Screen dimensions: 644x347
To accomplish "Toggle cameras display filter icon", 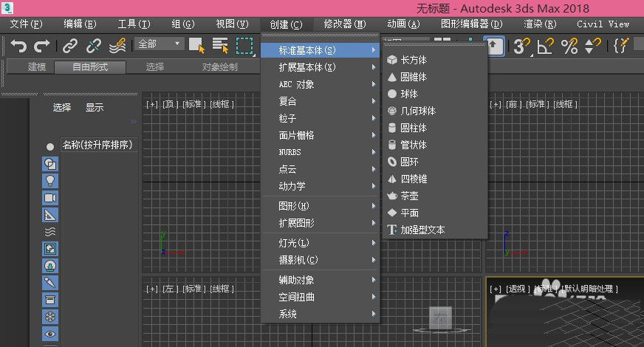I will 50,198.
